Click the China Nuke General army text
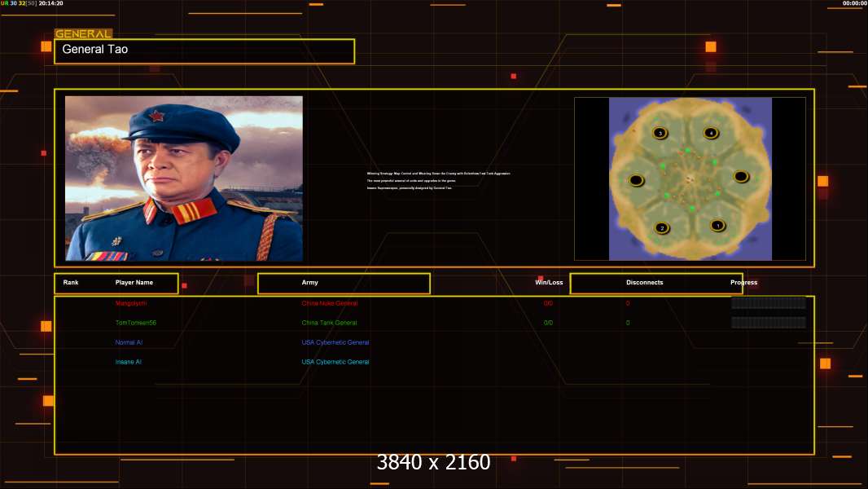Viewport: 868px width, 489px height. 330,303
